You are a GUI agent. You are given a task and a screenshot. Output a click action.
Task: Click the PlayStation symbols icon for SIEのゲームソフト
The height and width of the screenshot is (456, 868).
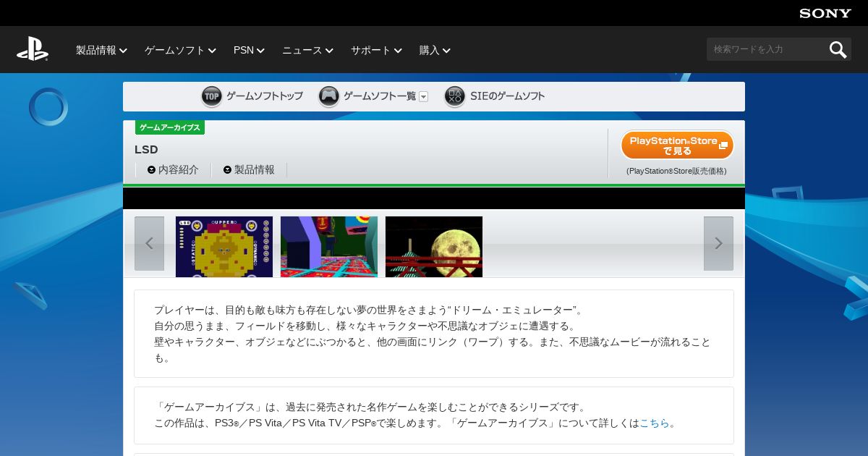455,96
